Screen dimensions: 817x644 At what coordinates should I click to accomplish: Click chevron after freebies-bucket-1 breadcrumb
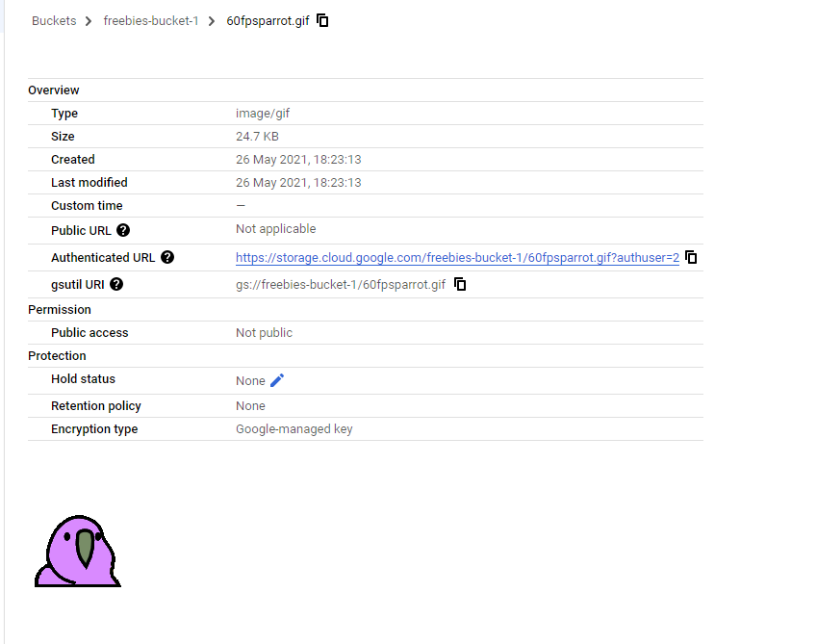(212, 21)
